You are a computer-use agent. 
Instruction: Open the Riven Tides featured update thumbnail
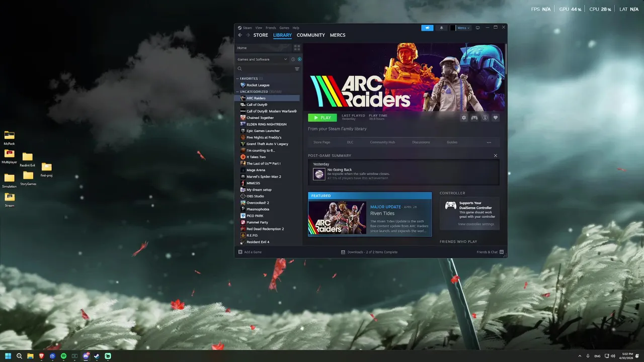click(338, 218)
